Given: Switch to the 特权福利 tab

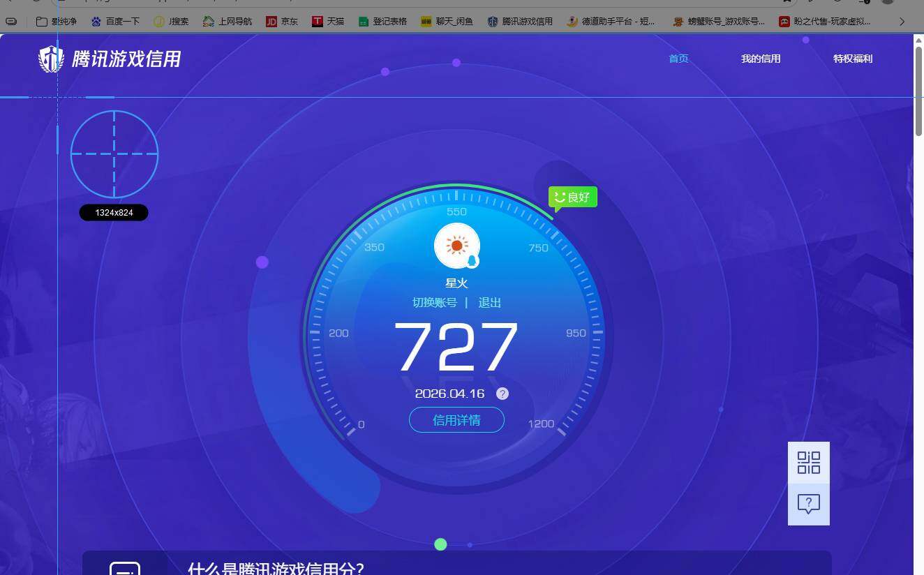Looking at the screenshot, I should click(x=852, y=59).
